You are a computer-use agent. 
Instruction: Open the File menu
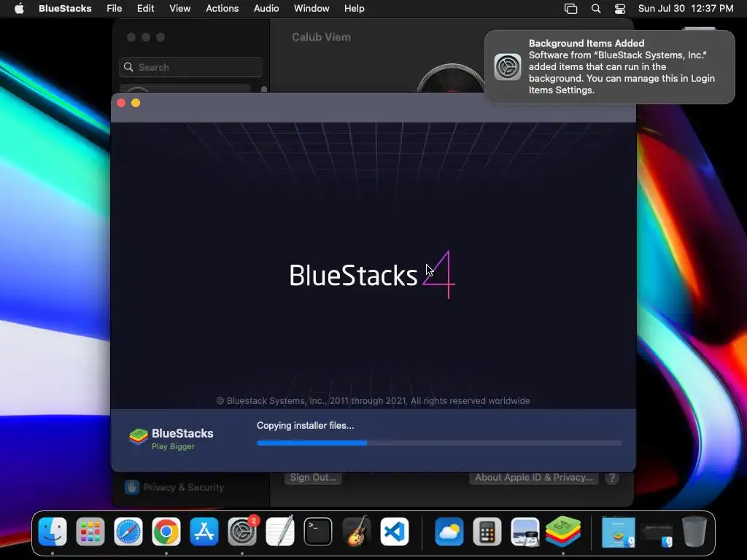pos(114,9)
